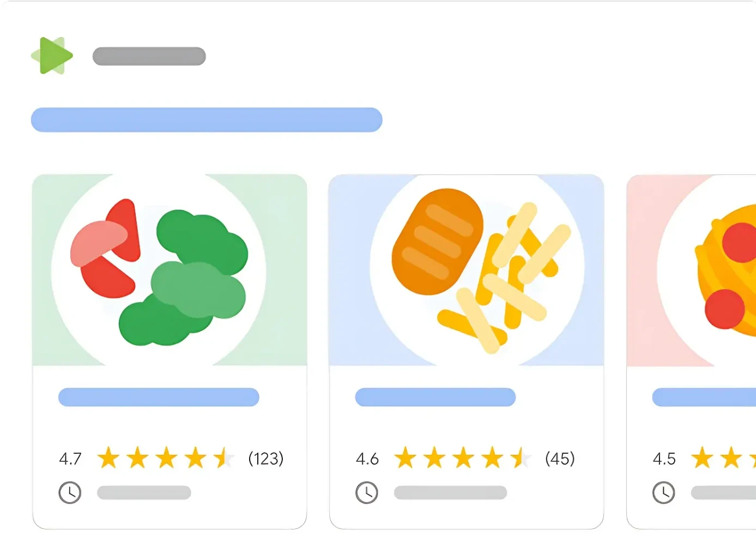Click the star rating beside 4.5

[x=722, y=458]
